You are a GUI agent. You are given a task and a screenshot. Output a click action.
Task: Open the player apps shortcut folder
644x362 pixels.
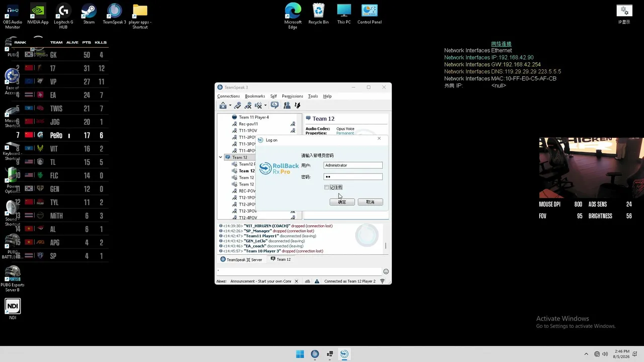click(140, 16)
